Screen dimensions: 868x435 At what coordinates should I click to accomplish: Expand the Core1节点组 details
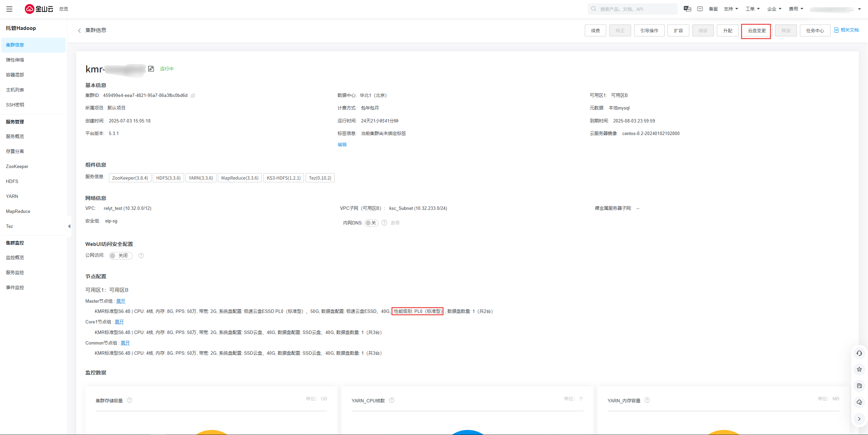tap(119, 322)
